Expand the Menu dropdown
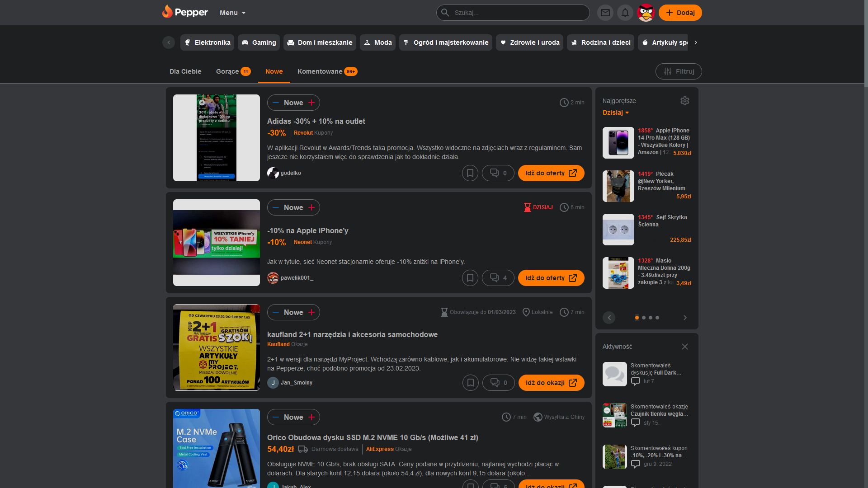 (x=231, y=13)
